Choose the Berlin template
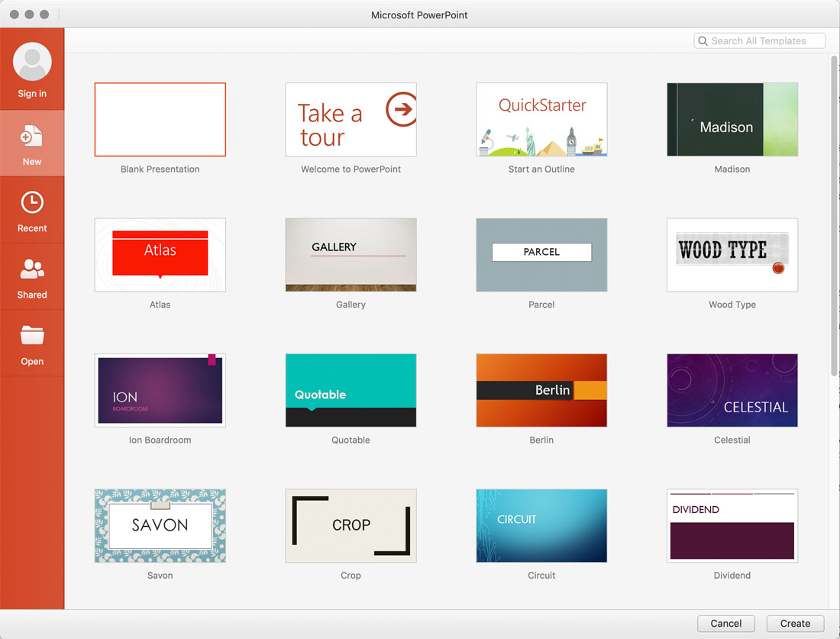Viewport: 840px width, 639px height. [x=541, y=390]
